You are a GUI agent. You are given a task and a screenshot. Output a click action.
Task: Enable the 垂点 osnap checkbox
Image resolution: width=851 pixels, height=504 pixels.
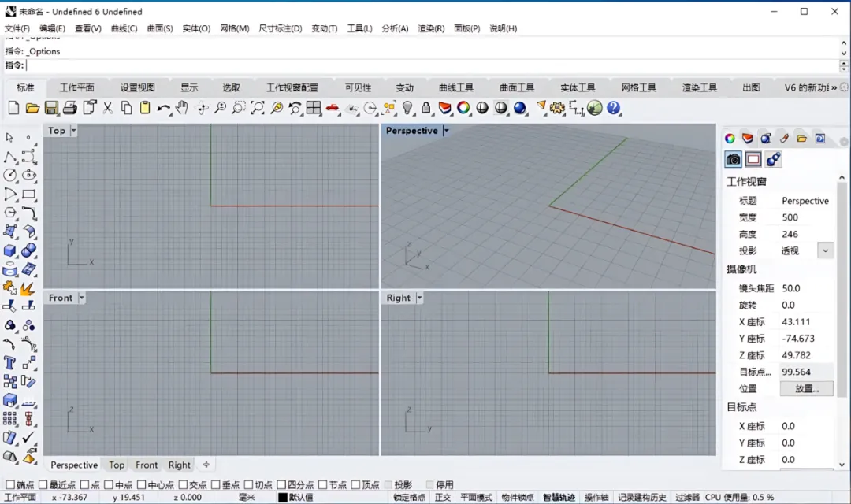click(215, 484)
